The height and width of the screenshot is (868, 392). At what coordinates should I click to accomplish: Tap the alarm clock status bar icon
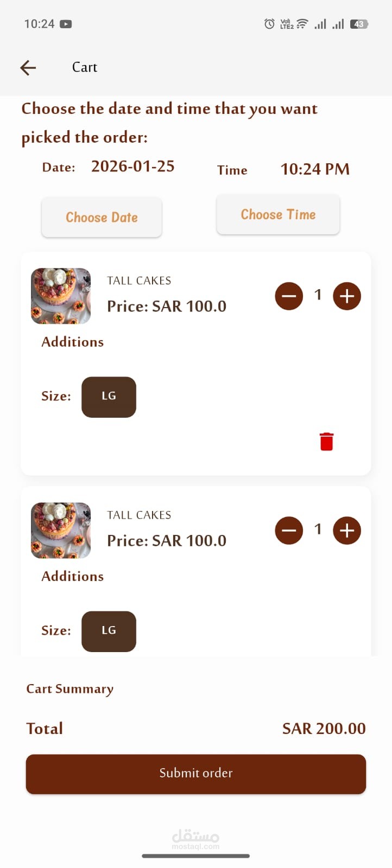click(x=269, y=24)
